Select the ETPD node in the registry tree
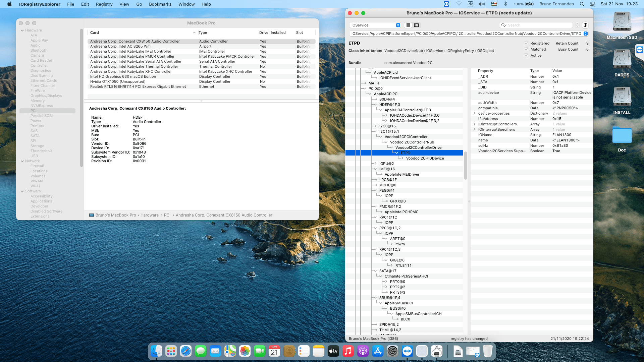This screenshot has height=362, width=644. click(406, 153)
